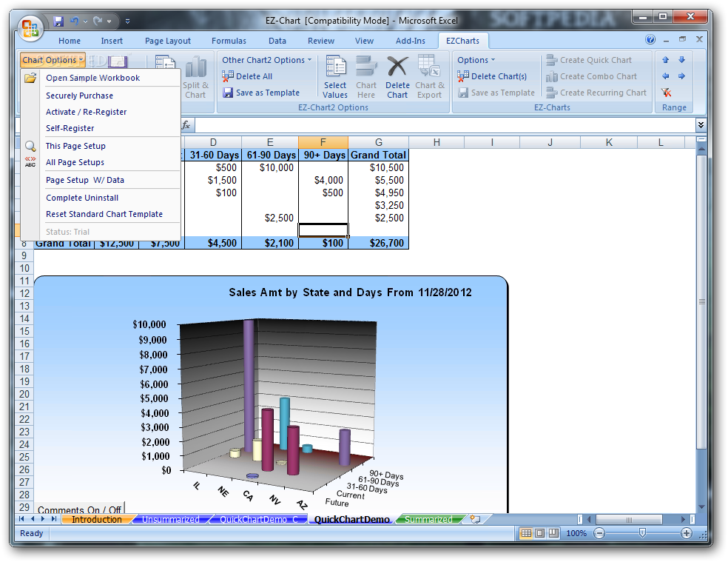Open the redo history dropdown arrow
Image resolution: width=728 pixels, height=562 pixels.
pyautogui.click(x=109, y=21)
